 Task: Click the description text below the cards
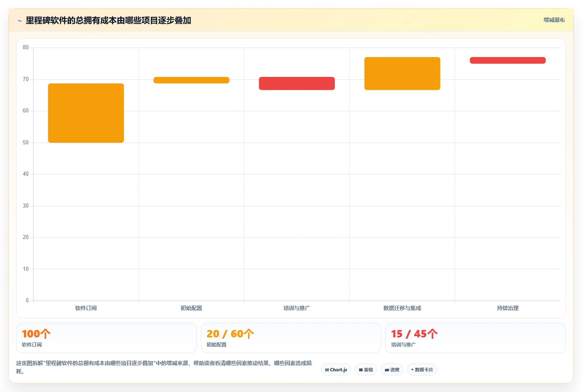point(164,367)
